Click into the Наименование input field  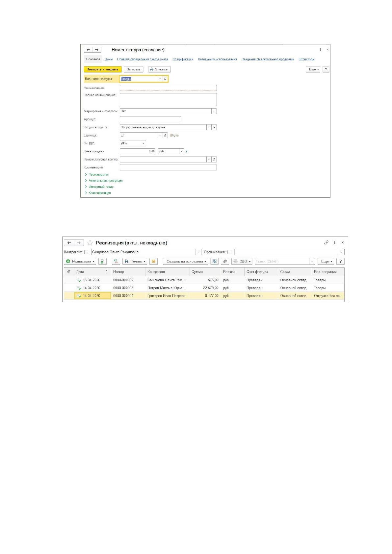click(168, 88)
